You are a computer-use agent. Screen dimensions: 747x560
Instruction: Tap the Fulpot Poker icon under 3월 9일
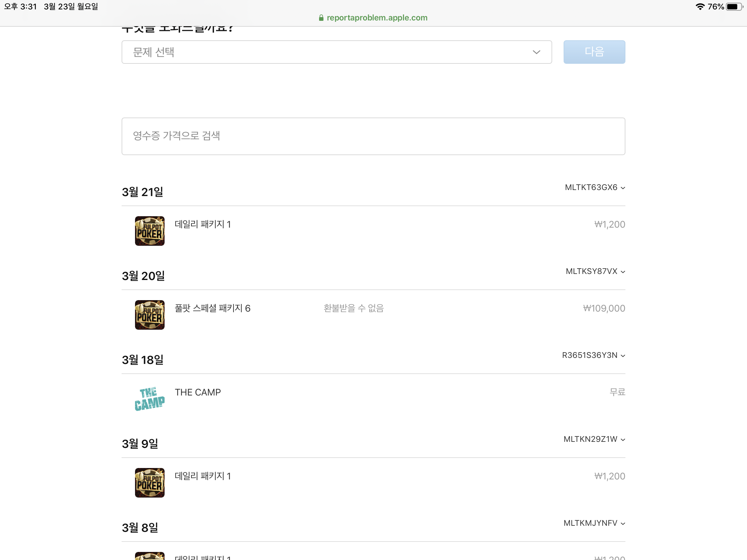tap(149, 482)
